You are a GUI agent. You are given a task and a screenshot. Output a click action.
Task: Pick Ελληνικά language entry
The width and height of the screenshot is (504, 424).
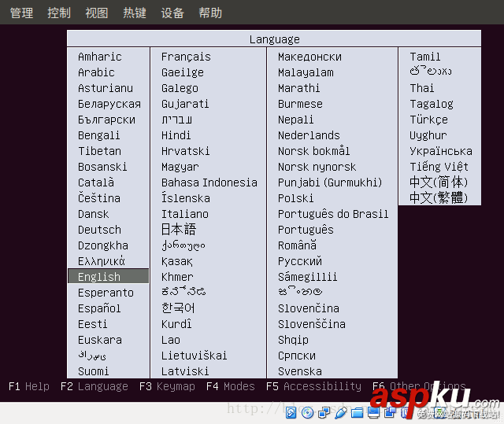point(102,261)
